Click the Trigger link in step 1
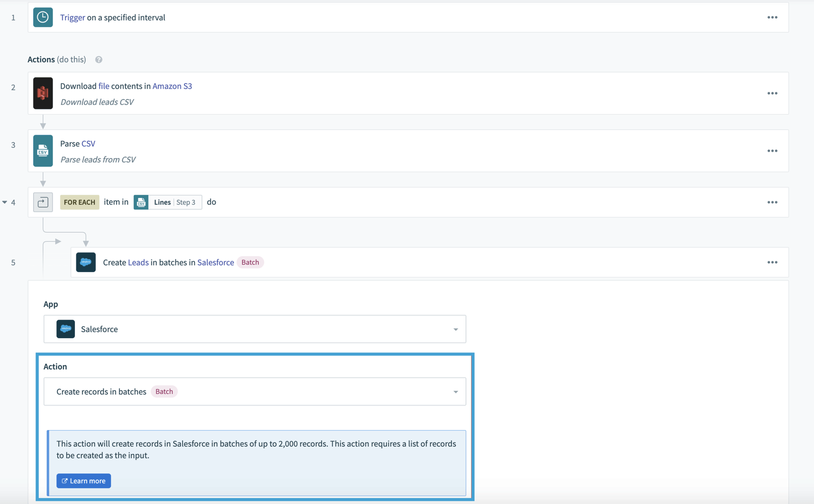Image resolution: width=814 pixels, height=504 pixels. 73,17
